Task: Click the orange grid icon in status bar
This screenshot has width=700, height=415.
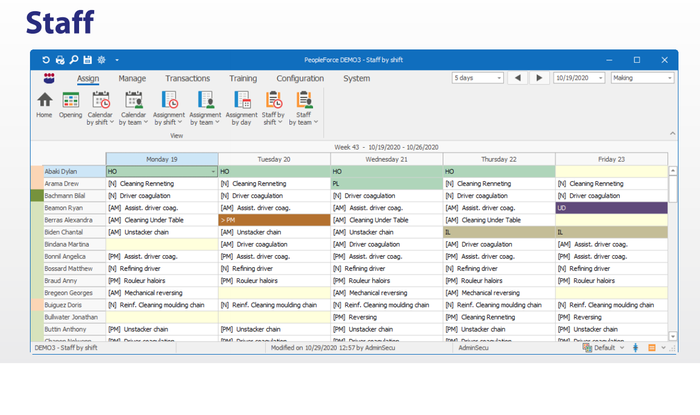Action: point(652,348)
